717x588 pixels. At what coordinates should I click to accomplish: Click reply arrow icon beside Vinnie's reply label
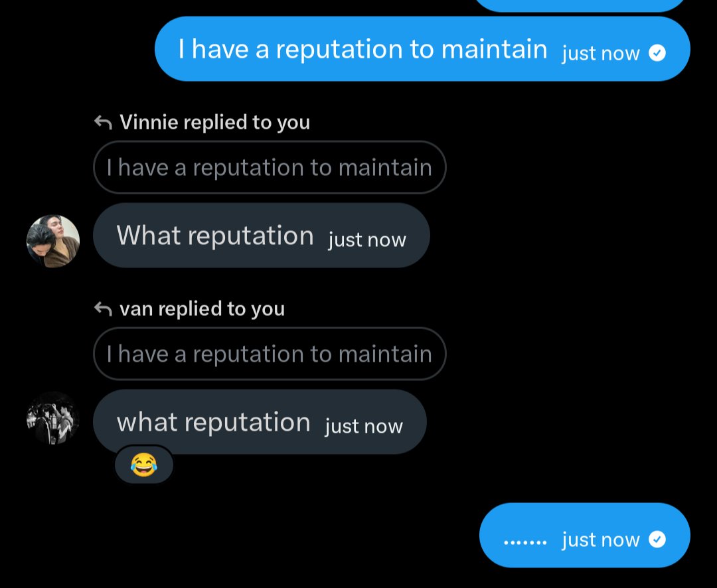103,122
